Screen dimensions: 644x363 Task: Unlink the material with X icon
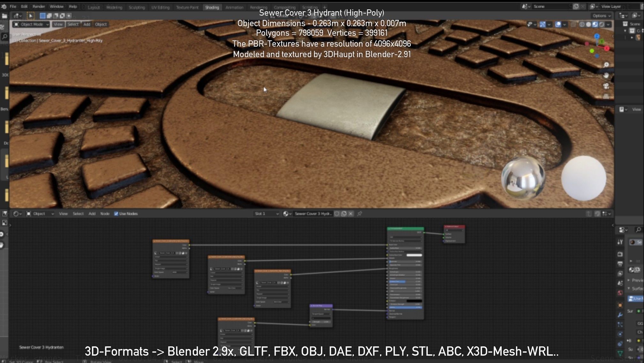pos(351,214)
